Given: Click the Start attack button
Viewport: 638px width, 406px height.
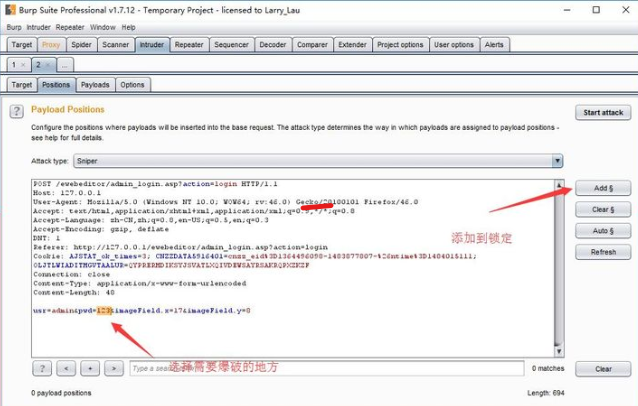Looking at the screenshot, I should pos(603,113).
